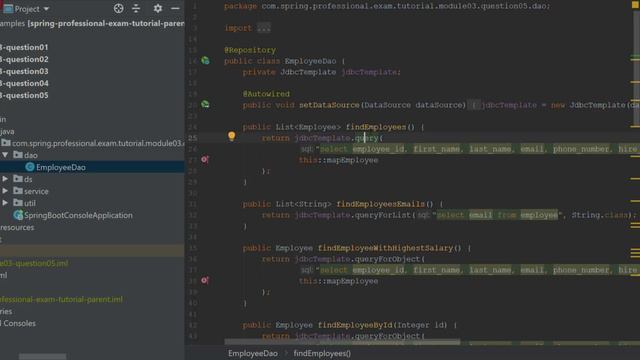Select the service folder
640x360 pixels.
tap(36, 191)
